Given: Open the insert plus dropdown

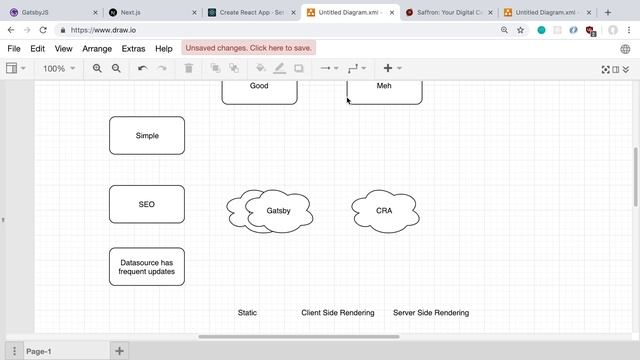Looking at the screenshot, I should (393, 68).
